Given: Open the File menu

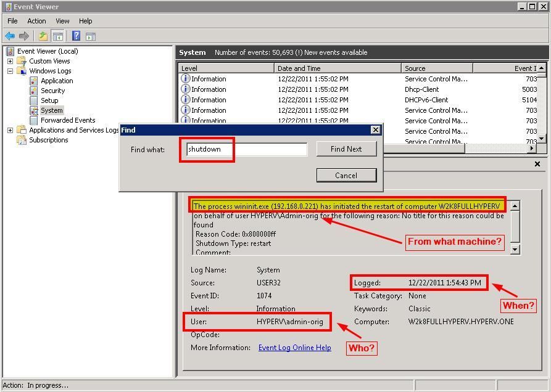Looking at the screenshot, I should 12,21.
